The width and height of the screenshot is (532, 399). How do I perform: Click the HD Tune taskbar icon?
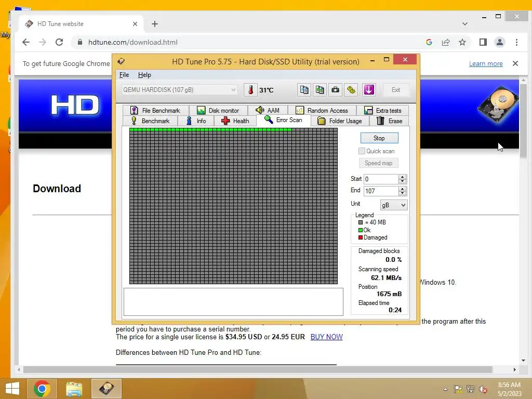(x=107, y=389)
